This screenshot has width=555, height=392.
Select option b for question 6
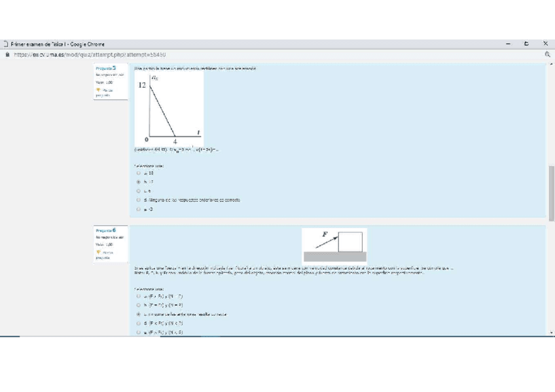point(138,305)
